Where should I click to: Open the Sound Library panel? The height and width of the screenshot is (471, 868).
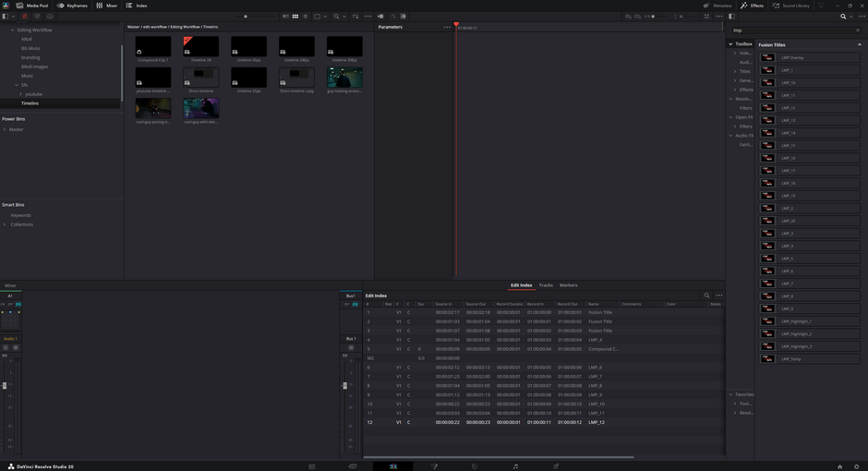pos(791,6)
